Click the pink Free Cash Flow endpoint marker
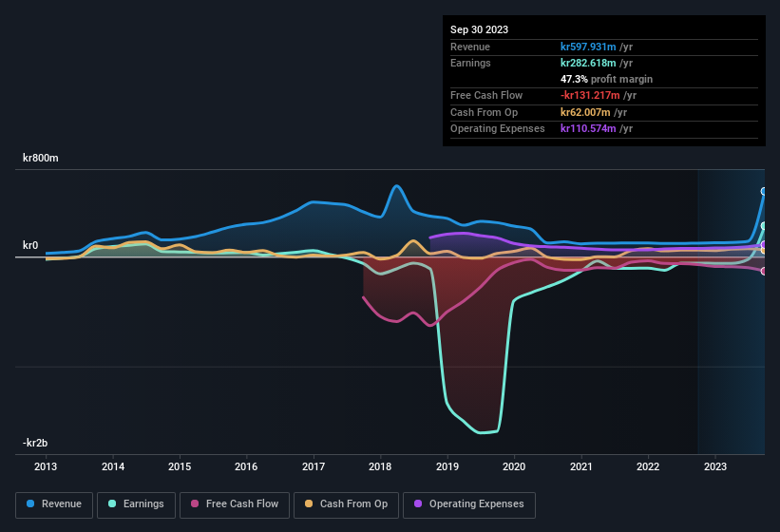The height and width of the screenshot is (532, 780). tap(764, 271)
